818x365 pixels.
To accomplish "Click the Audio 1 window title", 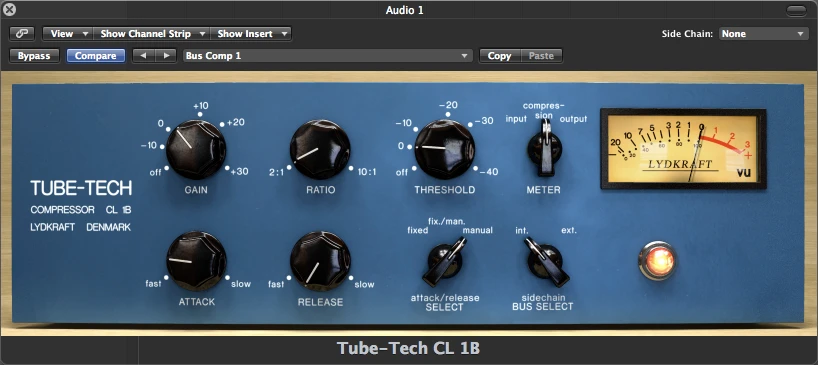I will pos(405,10).
